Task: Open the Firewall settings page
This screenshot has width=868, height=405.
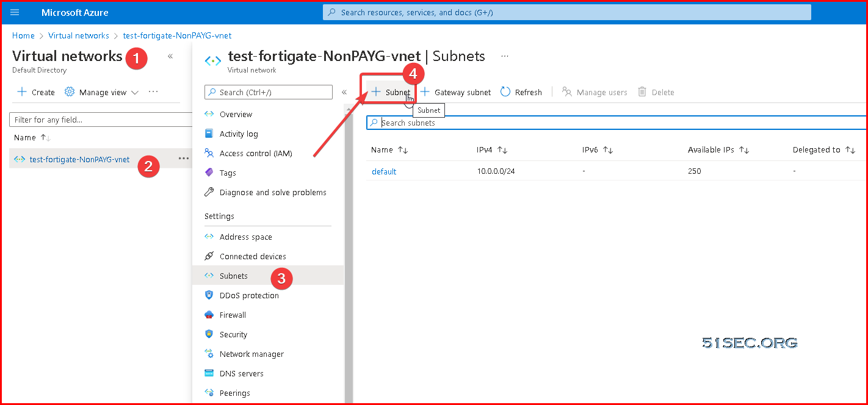Action: point(233,315)
